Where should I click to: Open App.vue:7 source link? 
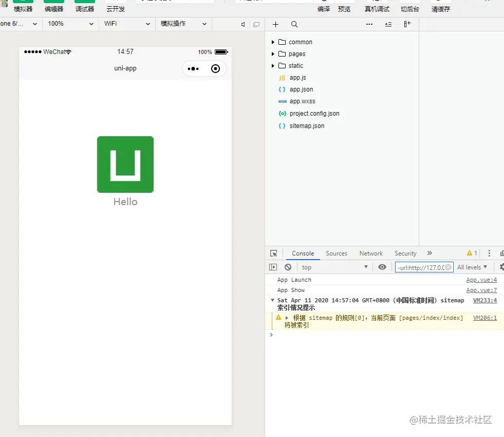(x=481, y=290)
